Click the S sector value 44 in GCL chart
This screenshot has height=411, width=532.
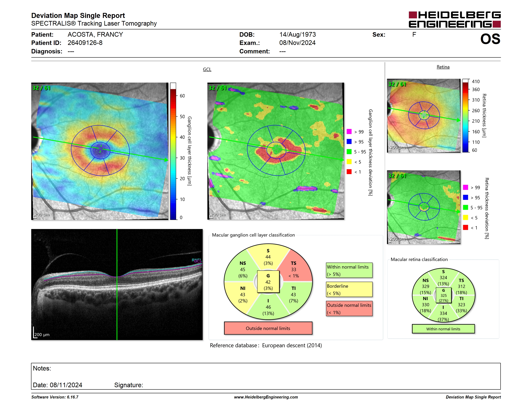click(268, 257)
